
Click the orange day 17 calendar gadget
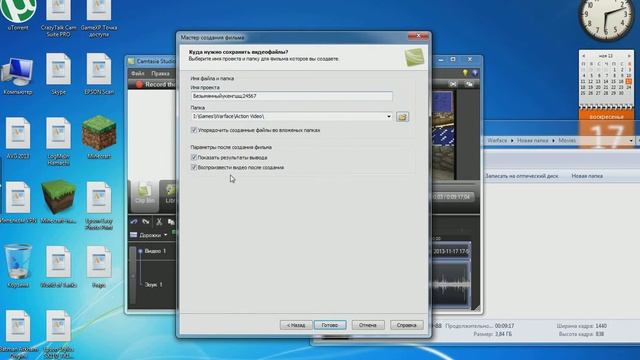pos(607,130)
